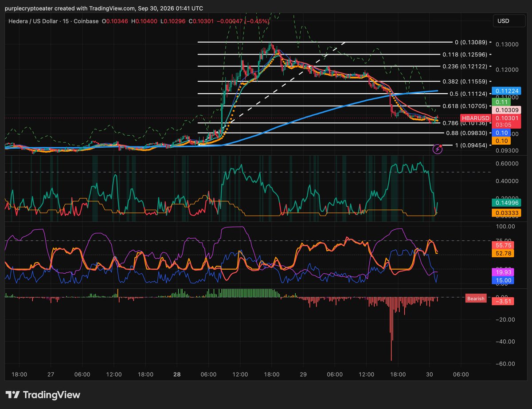The image size is (532, 409).
Task: Select the Fibonacci label 0.5 (0.11124)
Action: (468, 94)
